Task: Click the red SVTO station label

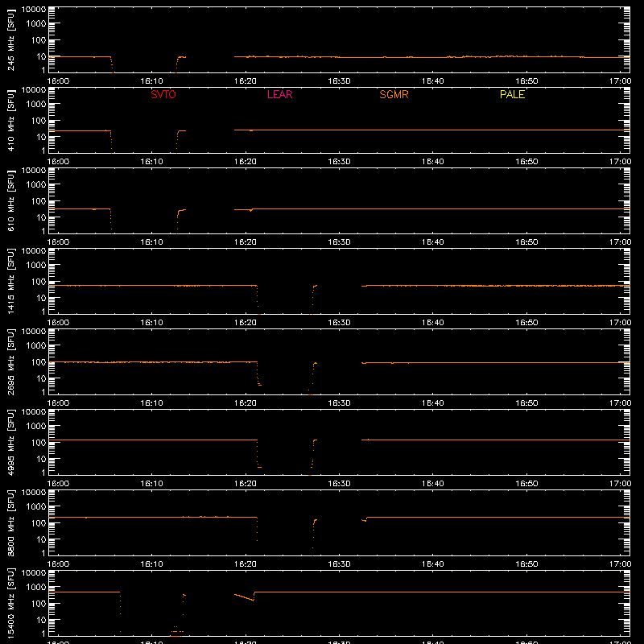Action: tap(163, 94)
